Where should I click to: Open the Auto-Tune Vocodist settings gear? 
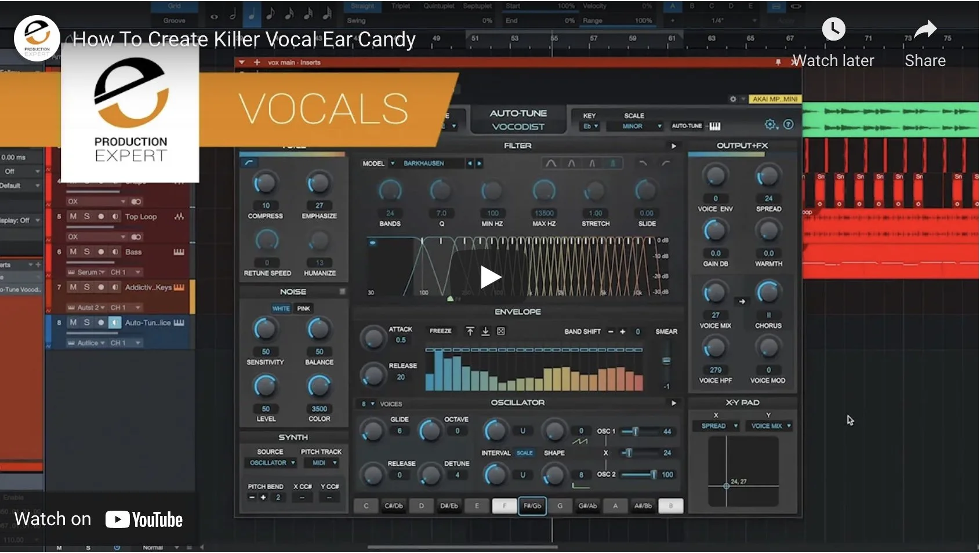click(x=770, y=125)
